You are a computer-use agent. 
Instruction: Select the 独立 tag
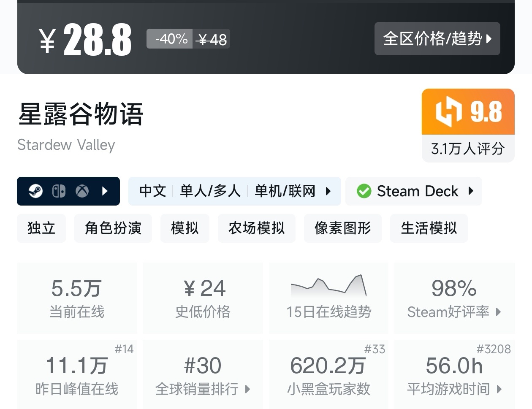tap(41, 228)
